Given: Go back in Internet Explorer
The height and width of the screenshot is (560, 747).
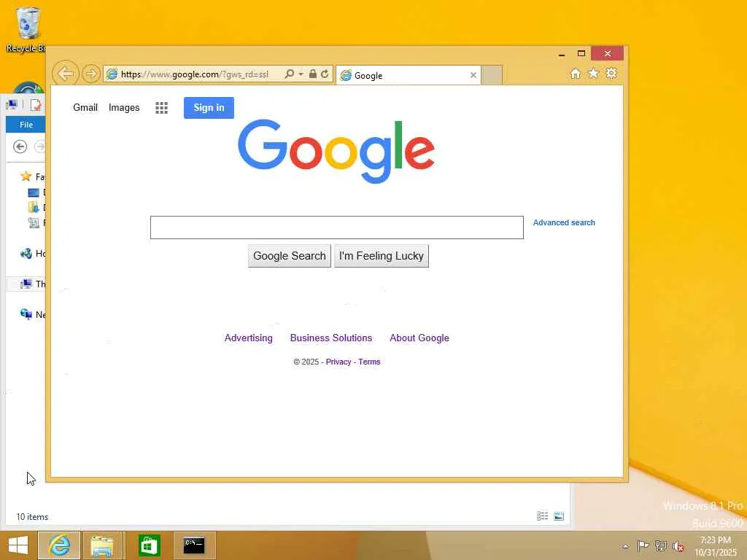Looking at the screenshot, I should click(x=65, y=74).
